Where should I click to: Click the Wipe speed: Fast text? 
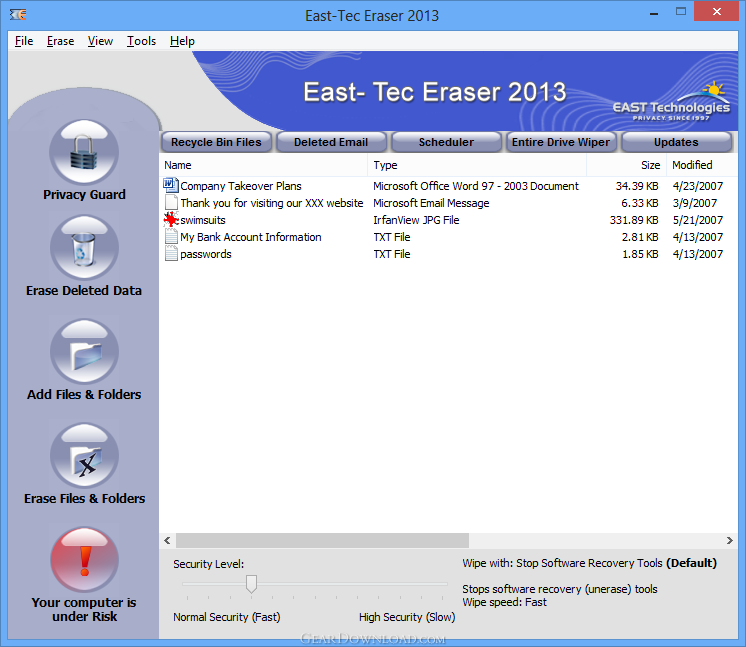pos(504,602)
